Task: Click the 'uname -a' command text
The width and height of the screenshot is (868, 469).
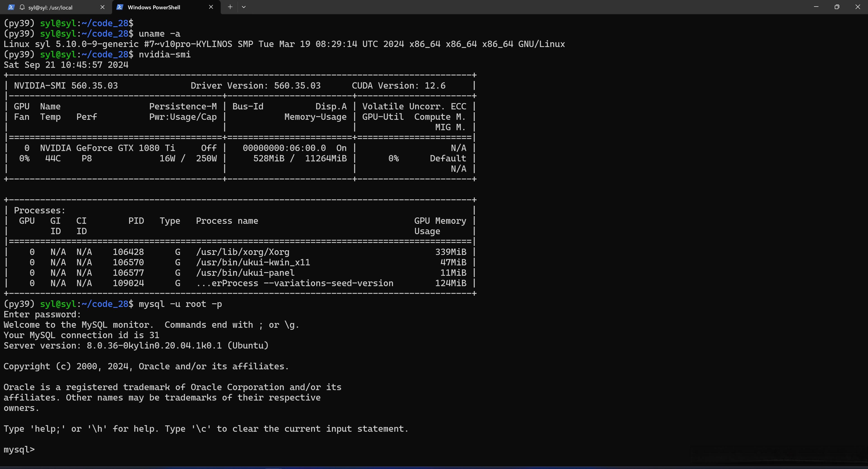Action: coord(159,34)
